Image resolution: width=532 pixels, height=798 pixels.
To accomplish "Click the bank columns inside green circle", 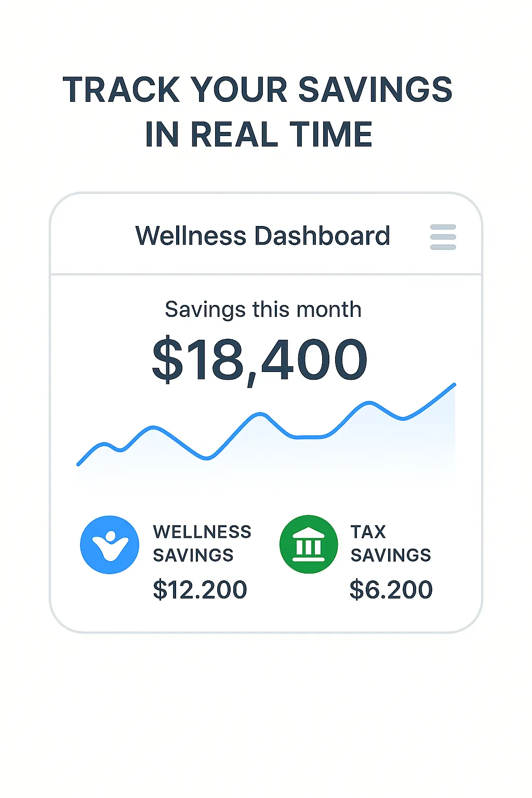I will pos(309,547).
